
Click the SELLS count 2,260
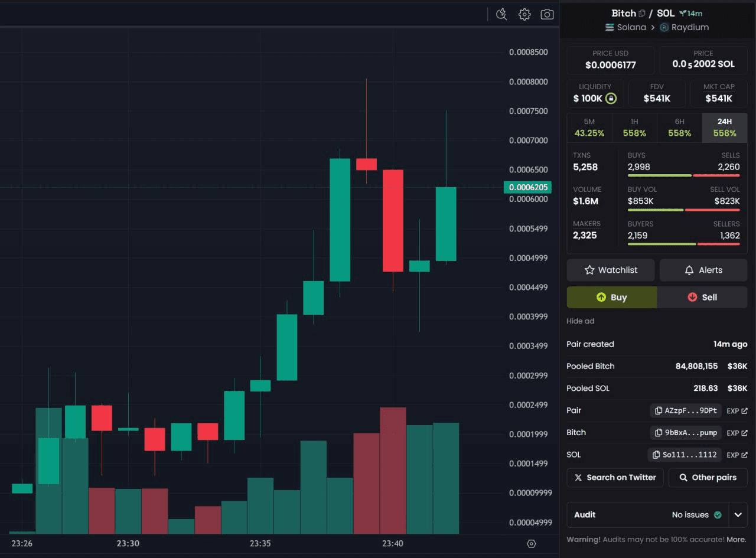tap(729, 167)
